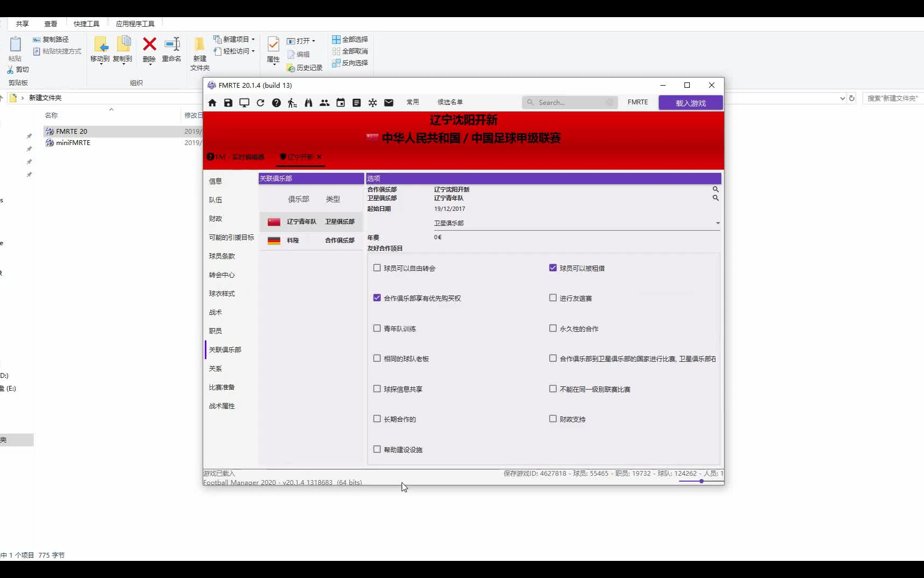The width and height of the screenshot is (924, 578).
Task: Click the notes list icon
Action: (x=357, y=103)
